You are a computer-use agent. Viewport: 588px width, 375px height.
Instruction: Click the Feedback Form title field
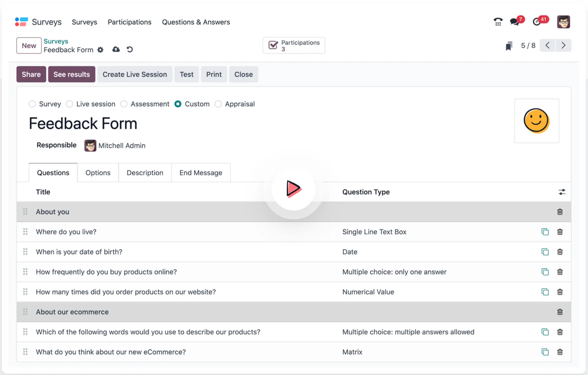point(83,123)
